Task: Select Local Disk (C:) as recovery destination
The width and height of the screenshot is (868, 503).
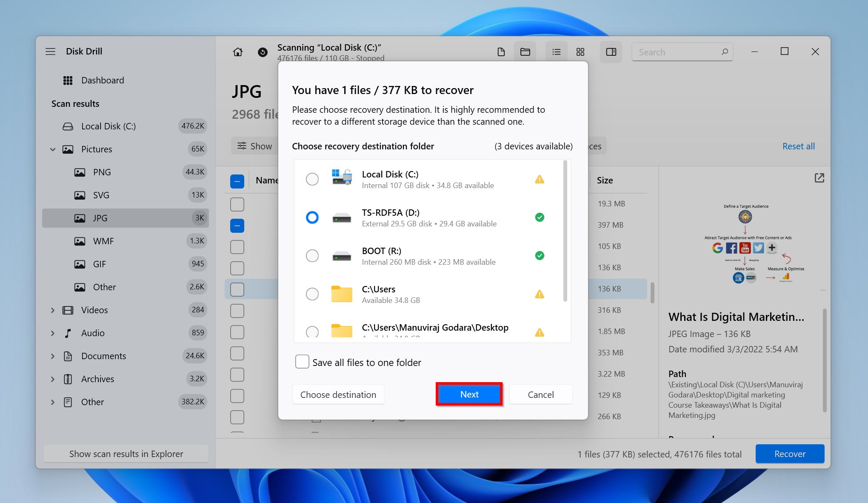Action: pyautogui.click(x=311, y=179)
